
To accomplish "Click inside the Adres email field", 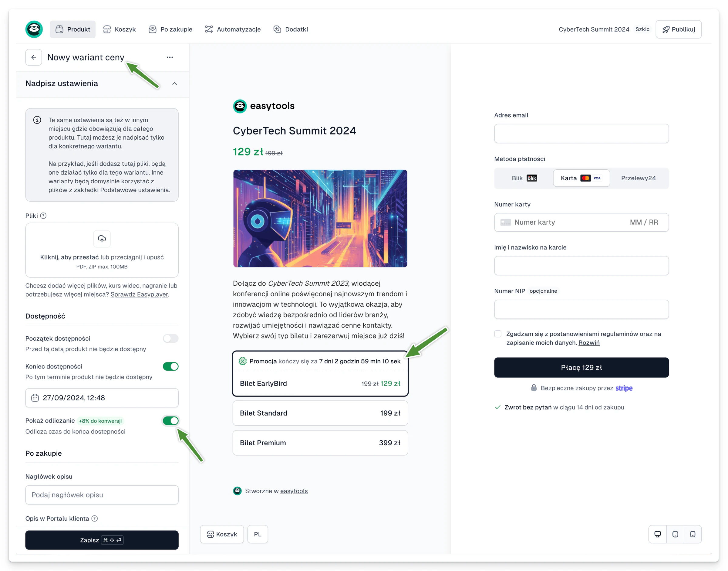I will coord(581,133).
